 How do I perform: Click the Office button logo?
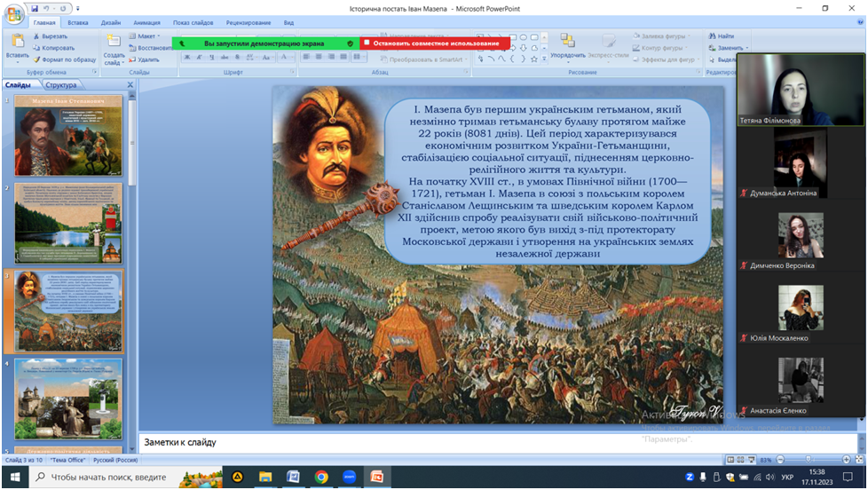[14, 12]
